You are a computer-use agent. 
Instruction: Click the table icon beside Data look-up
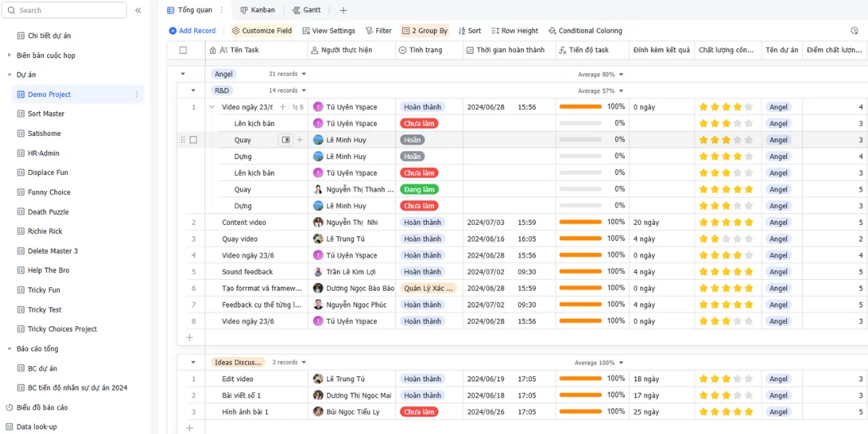click(9, 427)
